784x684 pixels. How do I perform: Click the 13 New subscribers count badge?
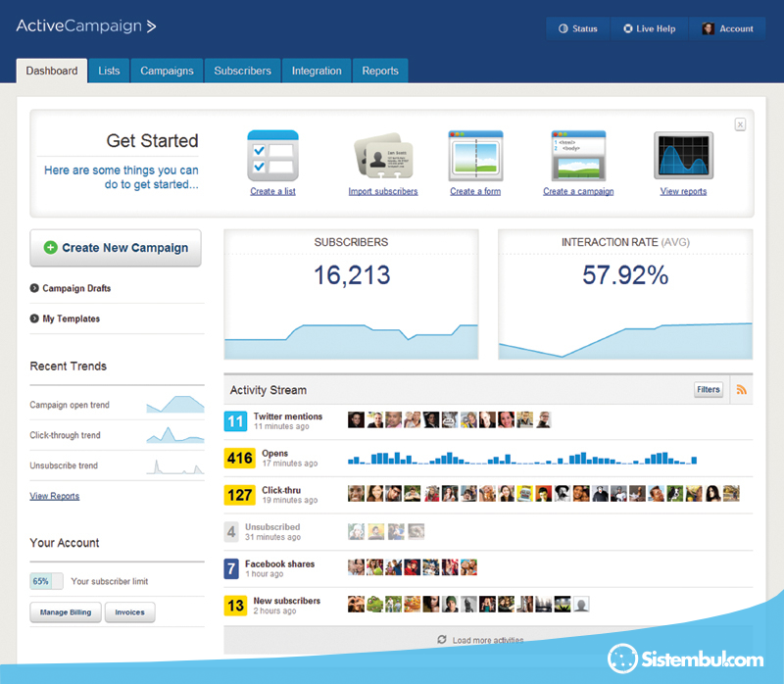coord(235,606)
